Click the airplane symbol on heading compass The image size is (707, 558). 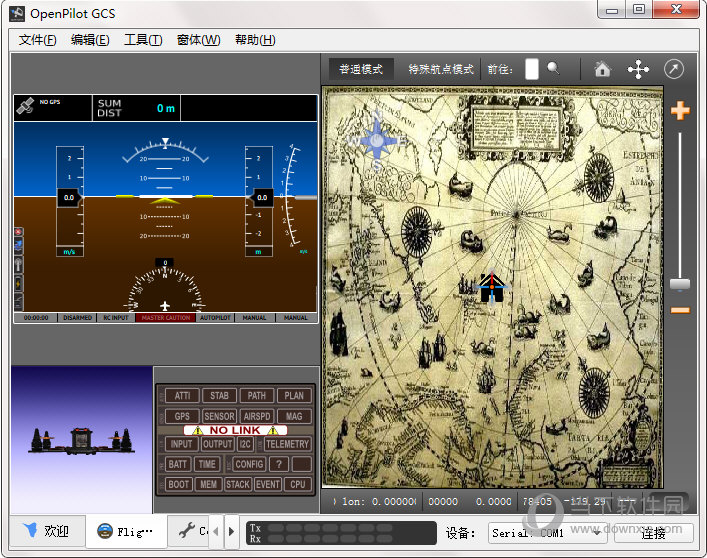[165, 306]
